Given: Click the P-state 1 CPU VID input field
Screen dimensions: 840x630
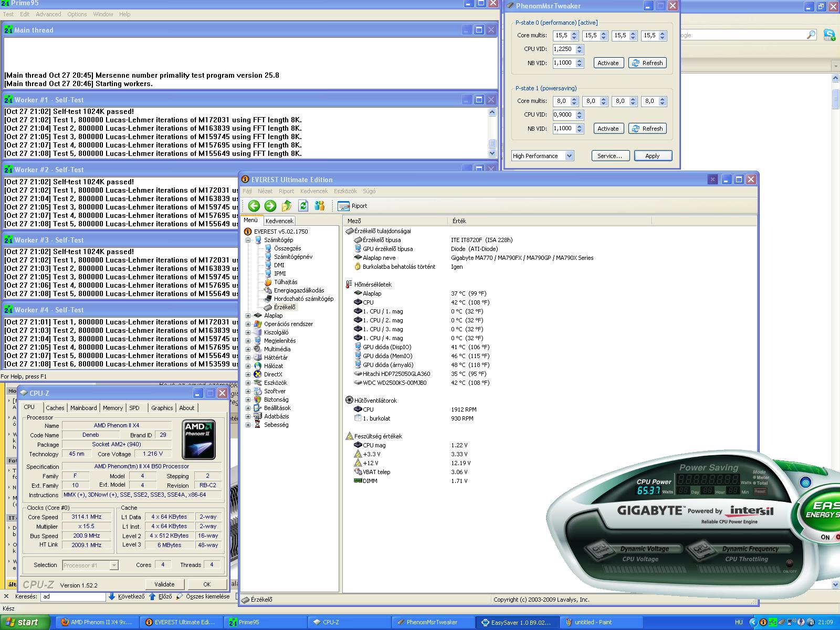Looking at the screenshot, I should click(x=564, y=114).
